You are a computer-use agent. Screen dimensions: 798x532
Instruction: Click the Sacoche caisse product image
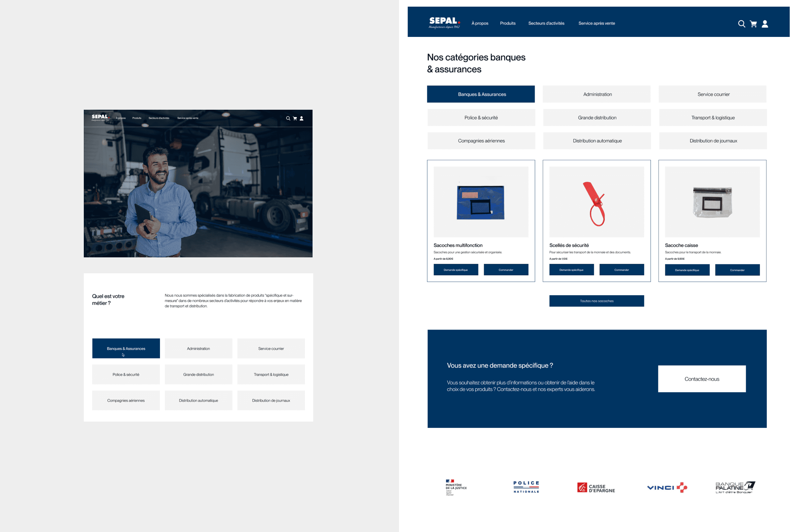712,202
